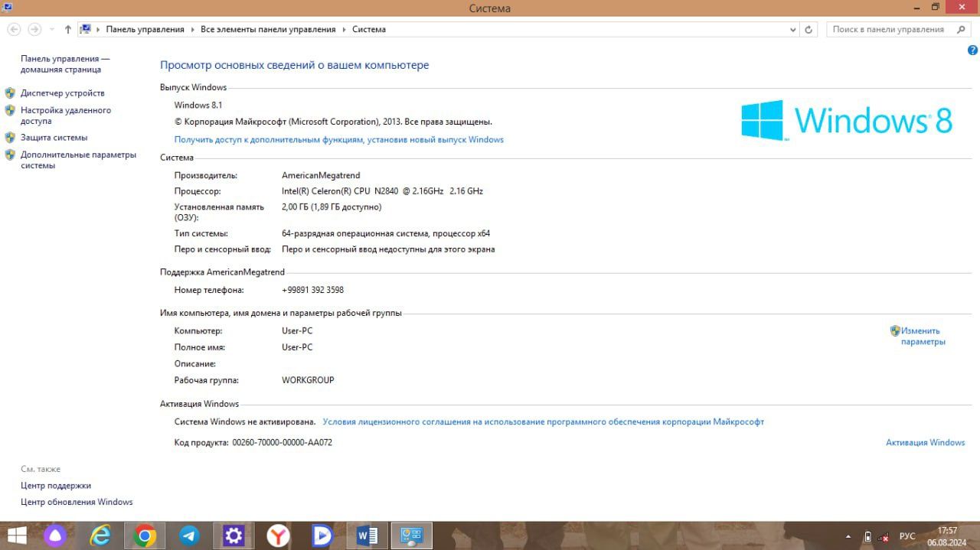Click shield icon beside Защита системы
Viewport: 980px width, 550px height.
pos(10,138)
